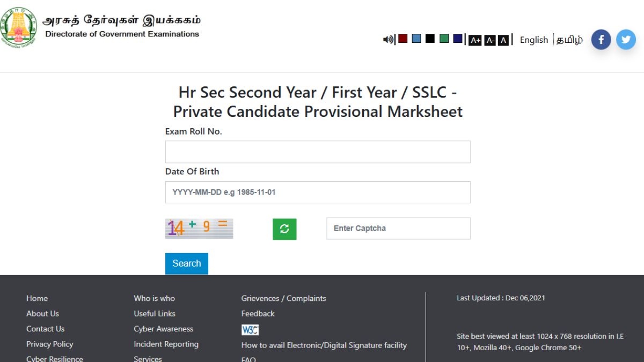Screen dimensions: 644x362
Task: Open the Home footer link
Action: (x=37, y=298)
